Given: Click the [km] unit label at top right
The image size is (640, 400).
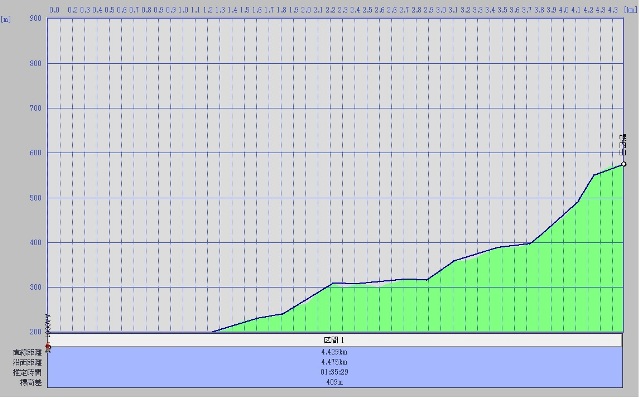Looking at the screenshot, I should (631, 8).
